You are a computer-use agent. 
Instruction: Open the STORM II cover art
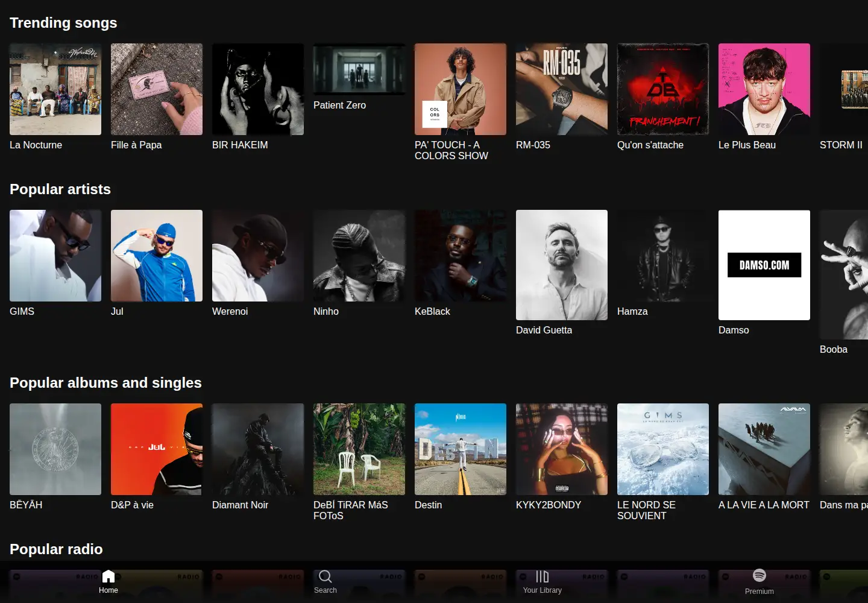coord(844,89)
